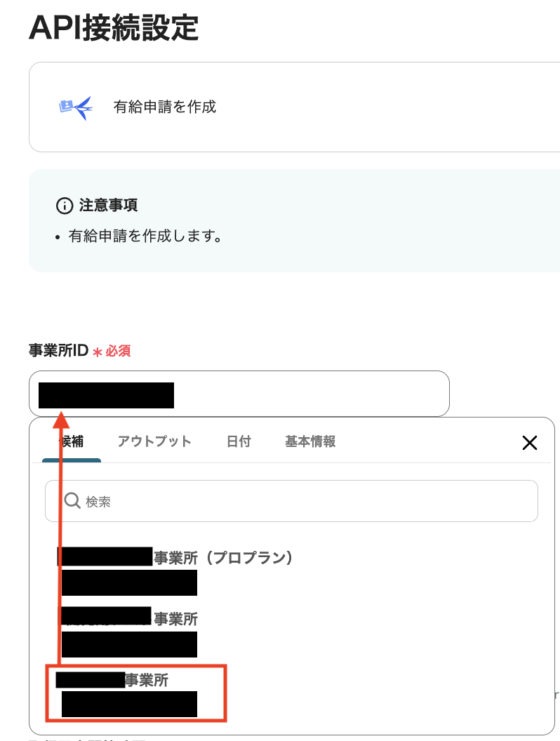This screenshot has width=560, height=741.
Task: Switch to the アウトプット tab
Action: (155, 441)
